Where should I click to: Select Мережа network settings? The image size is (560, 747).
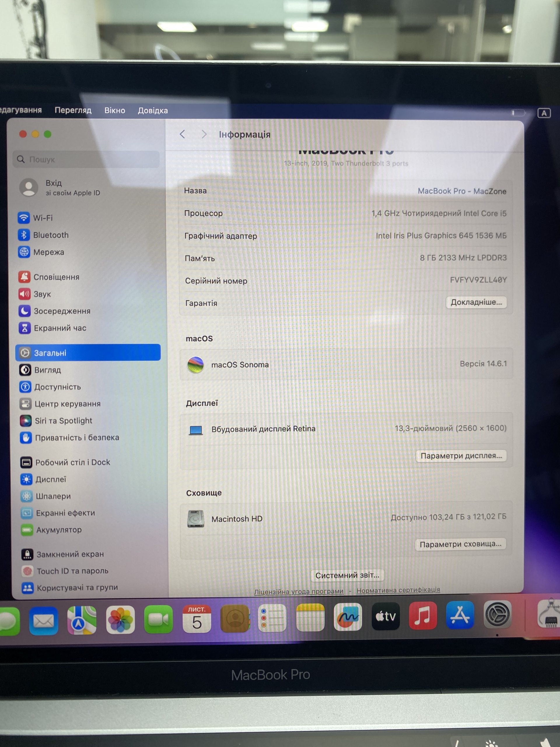[x=41, y=252]
